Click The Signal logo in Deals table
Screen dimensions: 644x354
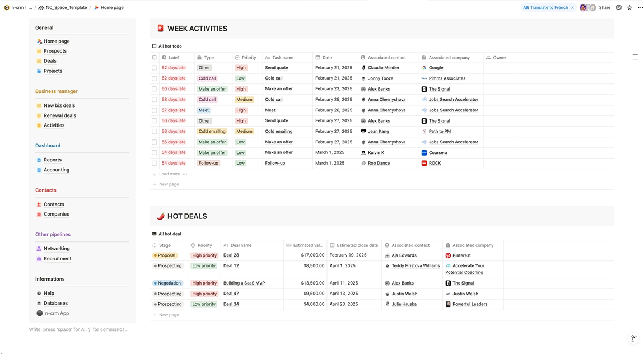tap(448, 283)
